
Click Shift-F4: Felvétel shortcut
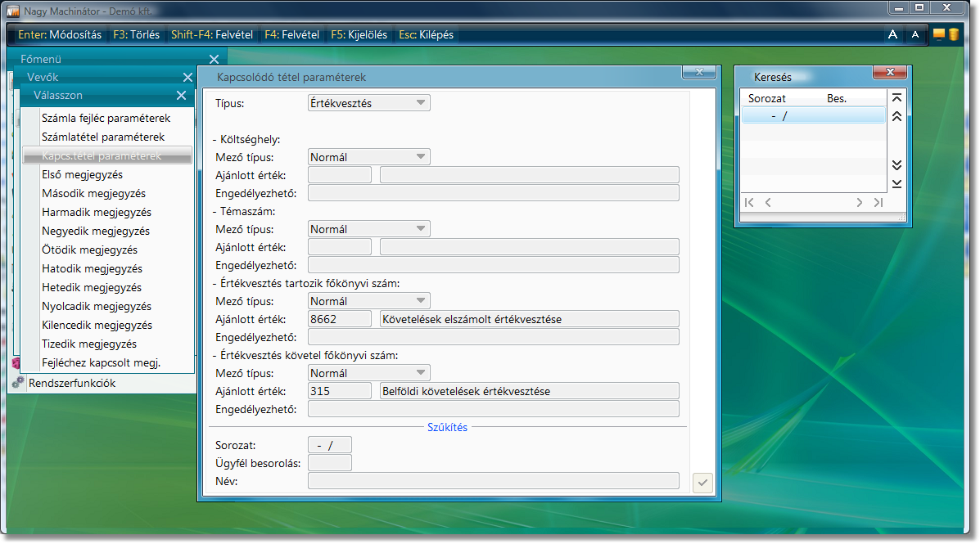[x=212, y=35]
